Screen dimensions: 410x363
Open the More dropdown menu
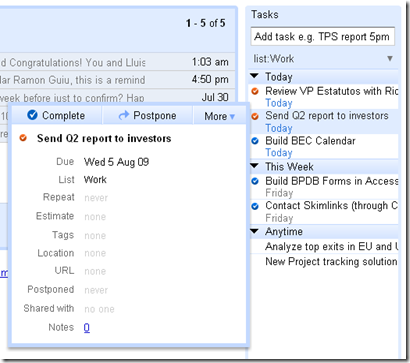click(220, 116)
